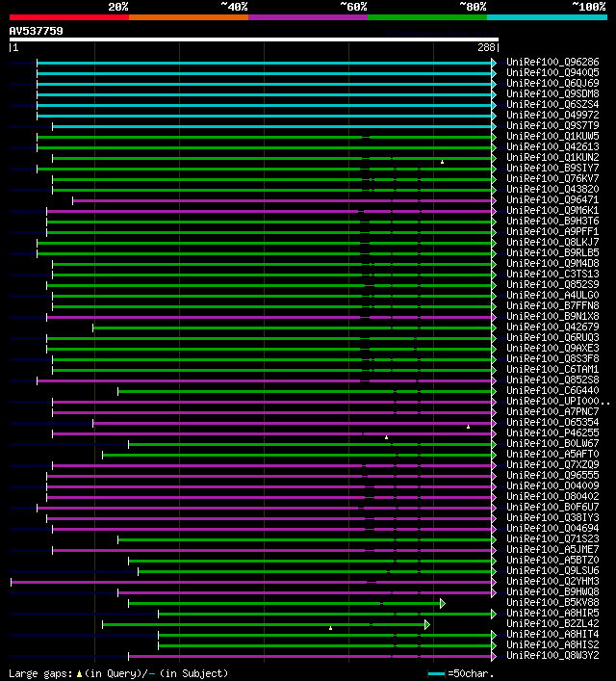Click the yellow gap marker on B2ZL42 row
616x681 pixels.
click(x=330, y=628)
